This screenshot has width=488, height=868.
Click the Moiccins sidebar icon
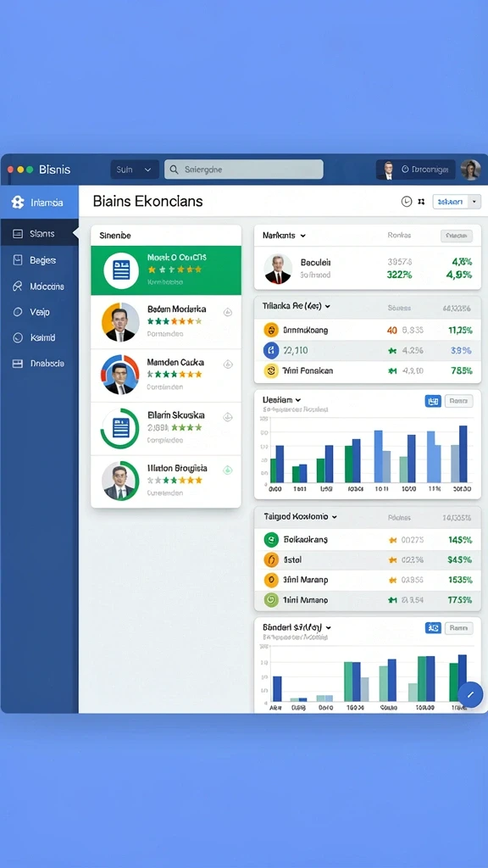(x=18, y=287)
